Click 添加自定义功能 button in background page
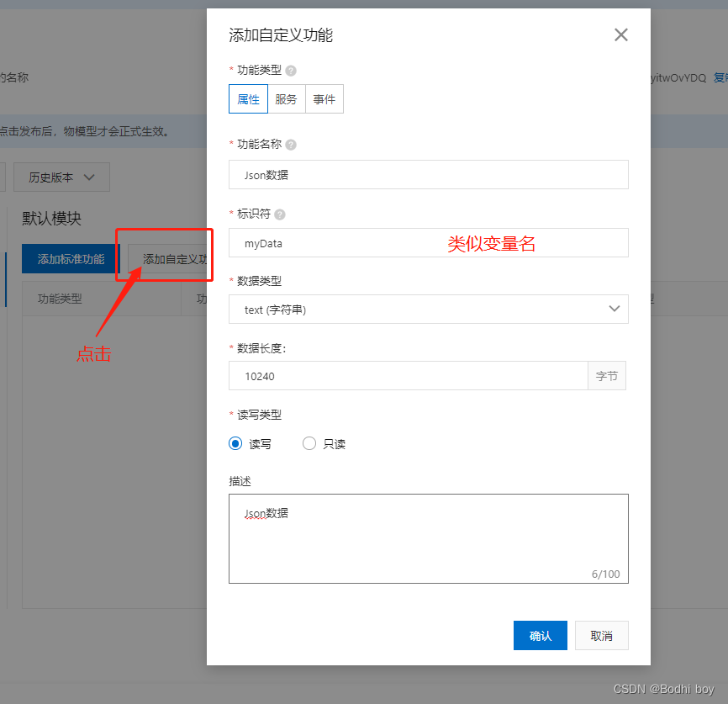Image resolution: width=728 pixels, height=704 pixels. (167, 259)
